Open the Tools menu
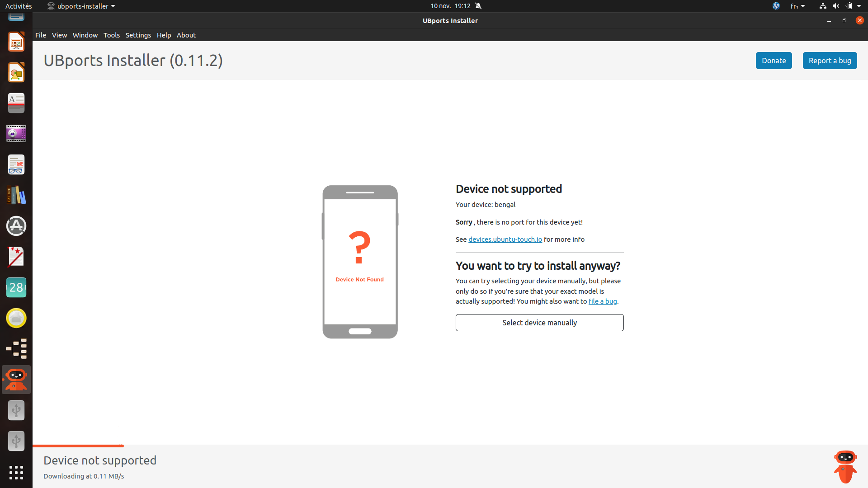This screenshot has width=868, height=488. pyautogui.click(x=111, y=35)
